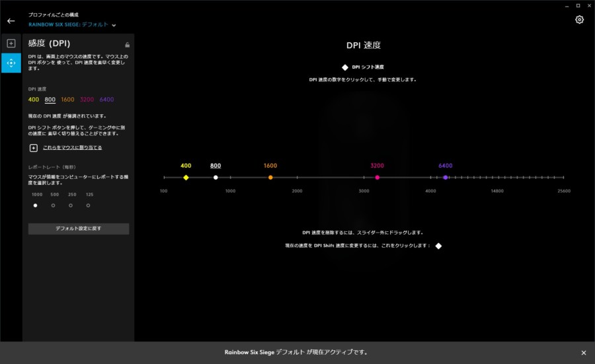The image size is (595, 364).
Task: Click the デフォルト設定に戻す button
Action: (x=78, y=229)
